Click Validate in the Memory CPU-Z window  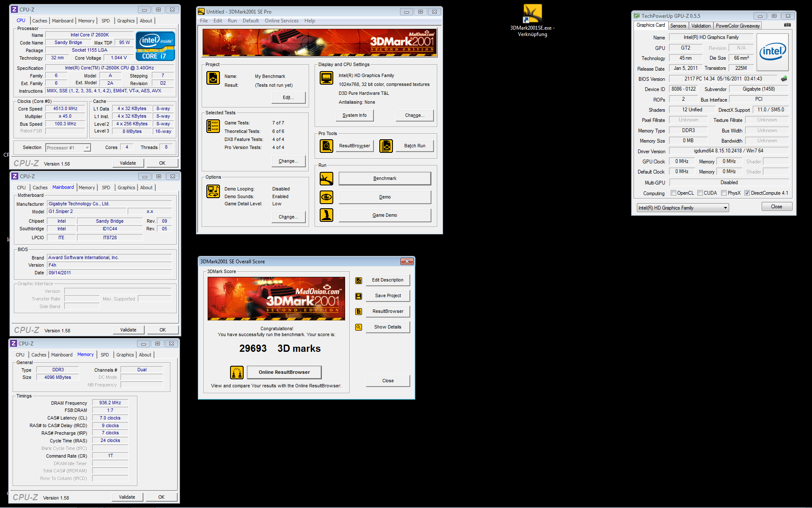[x=127, y=497]
